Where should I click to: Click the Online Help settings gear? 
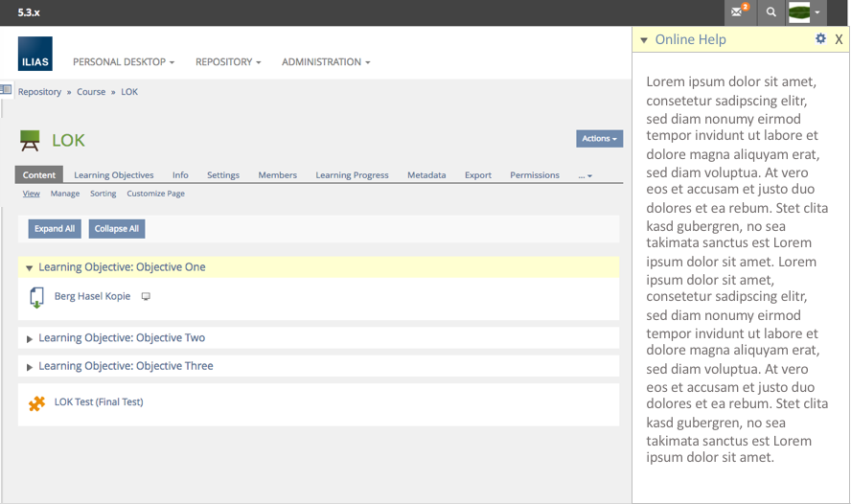(820, 39)
